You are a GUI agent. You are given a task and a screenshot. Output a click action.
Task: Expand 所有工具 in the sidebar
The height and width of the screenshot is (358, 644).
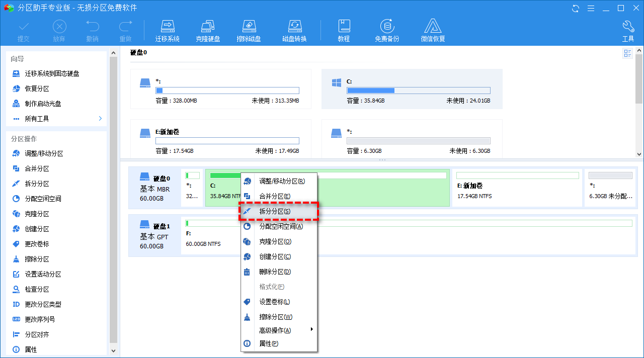(x=56, y=119)
